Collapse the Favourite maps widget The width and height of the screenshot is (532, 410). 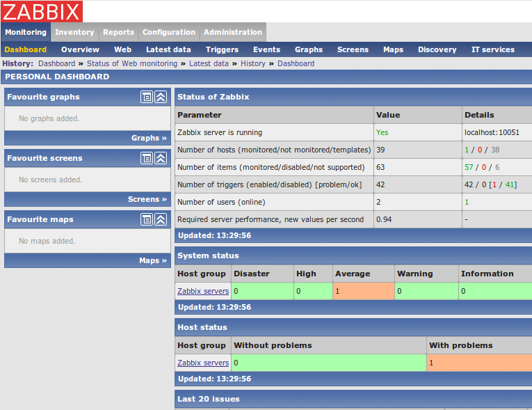161,219
